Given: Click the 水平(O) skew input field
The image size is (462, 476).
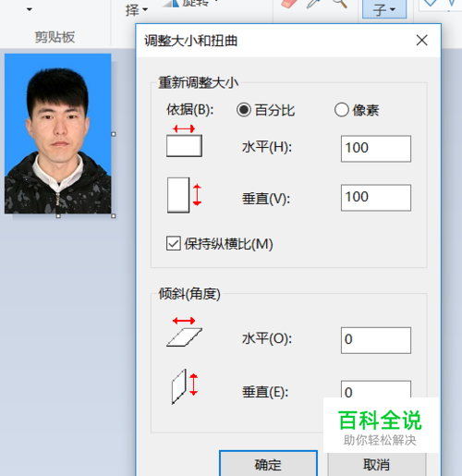Looking at the screenshot, I should (x=376, y=340).
